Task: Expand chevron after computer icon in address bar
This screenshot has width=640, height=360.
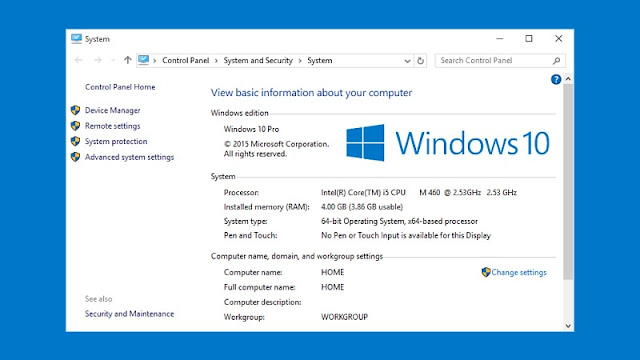Action: tap(155, 61)
